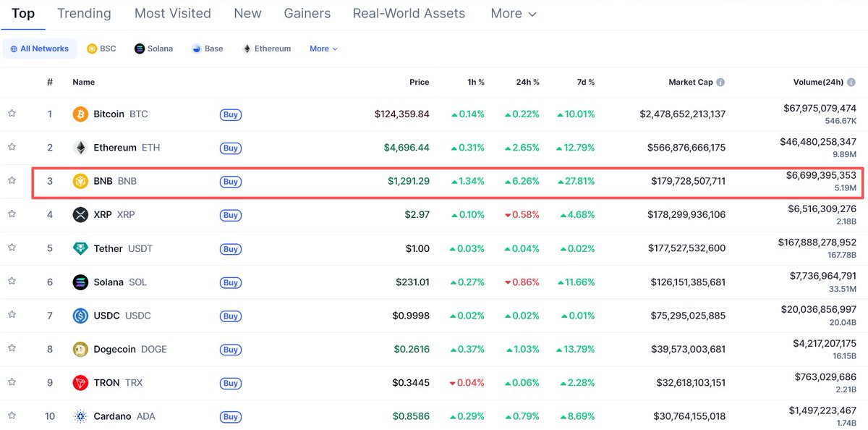Click the USDC coin logo
The width and height of the screenshot is (868, 430).
(x=80, y=316)
